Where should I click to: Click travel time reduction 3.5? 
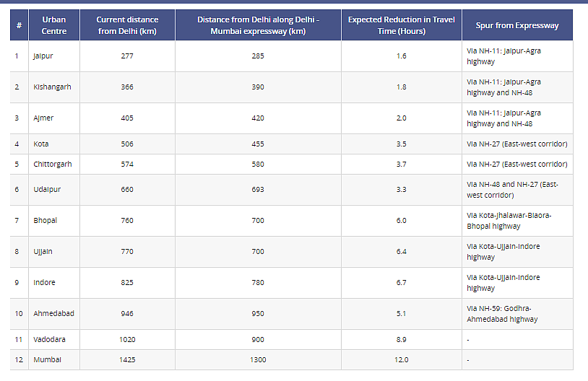coord(401,144)
